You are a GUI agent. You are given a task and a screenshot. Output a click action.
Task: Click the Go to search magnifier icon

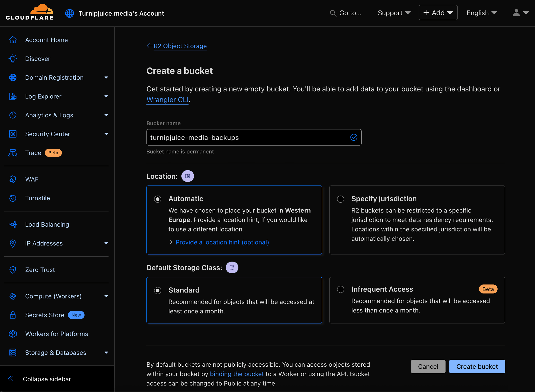333,13
